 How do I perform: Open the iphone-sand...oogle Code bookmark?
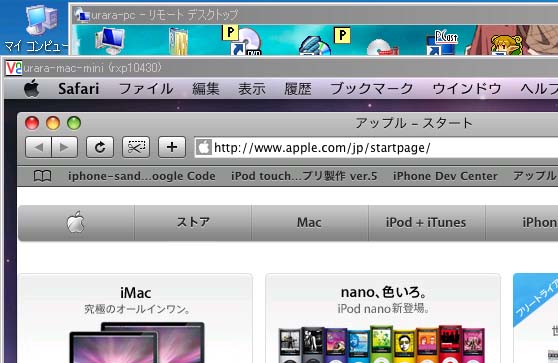coord(142,176)
